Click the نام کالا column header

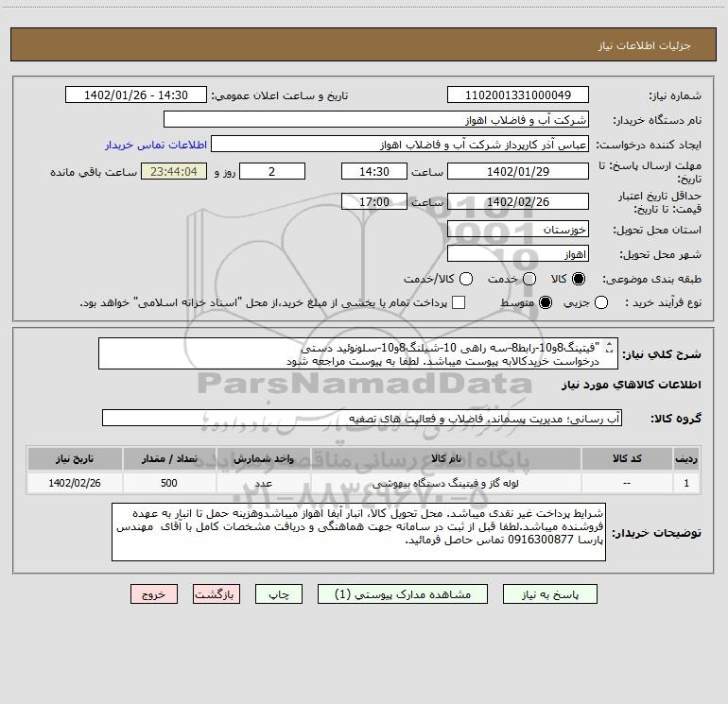point(445,458)
